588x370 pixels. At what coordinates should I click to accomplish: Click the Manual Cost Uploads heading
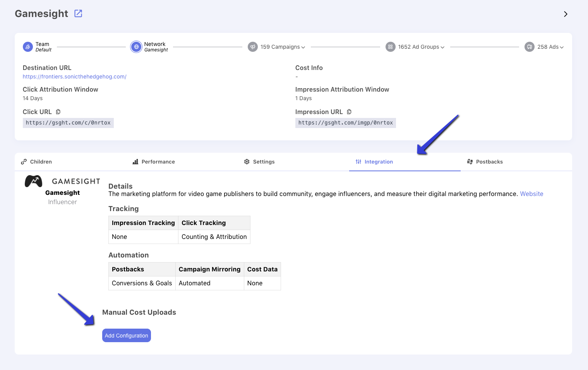[139, 312]
